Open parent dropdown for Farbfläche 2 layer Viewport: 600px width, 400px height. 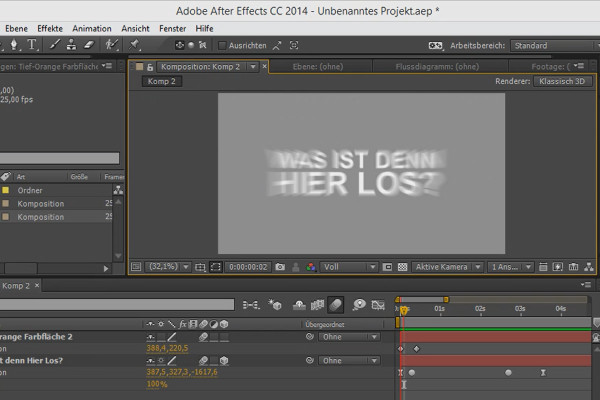[349, 337]
